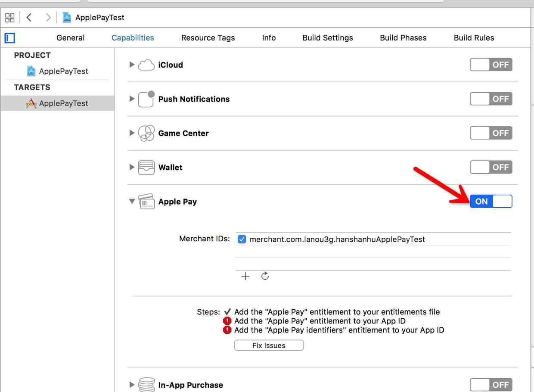Click the iCloud section title
The width and height of the screenshot is (534, 392).
click(171, 65)
